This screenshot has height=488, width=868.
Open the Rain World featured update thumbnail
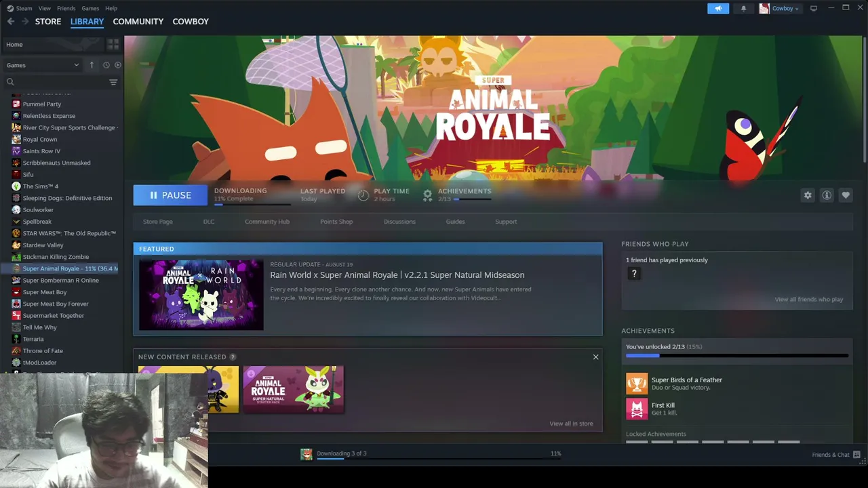coord(201,295)
